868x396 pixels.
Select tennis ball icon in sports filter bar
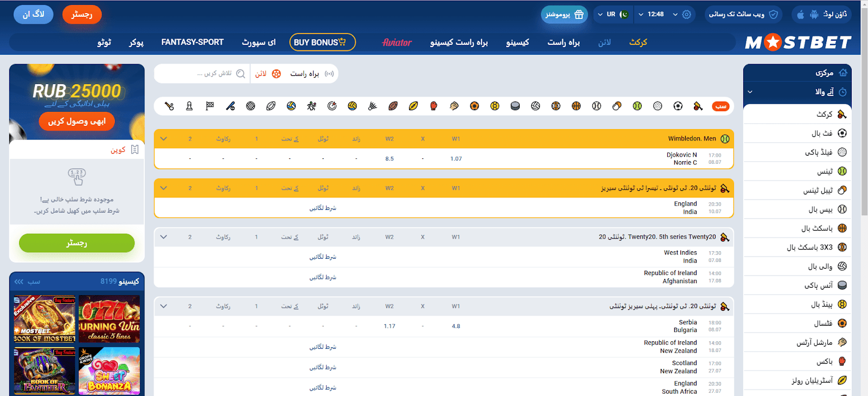coord(637,106)
